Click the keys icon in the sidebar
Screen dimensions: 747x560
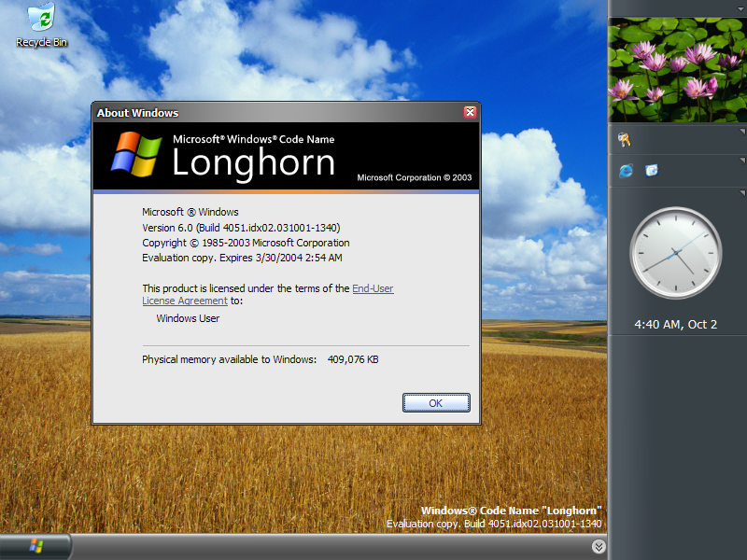624,139
